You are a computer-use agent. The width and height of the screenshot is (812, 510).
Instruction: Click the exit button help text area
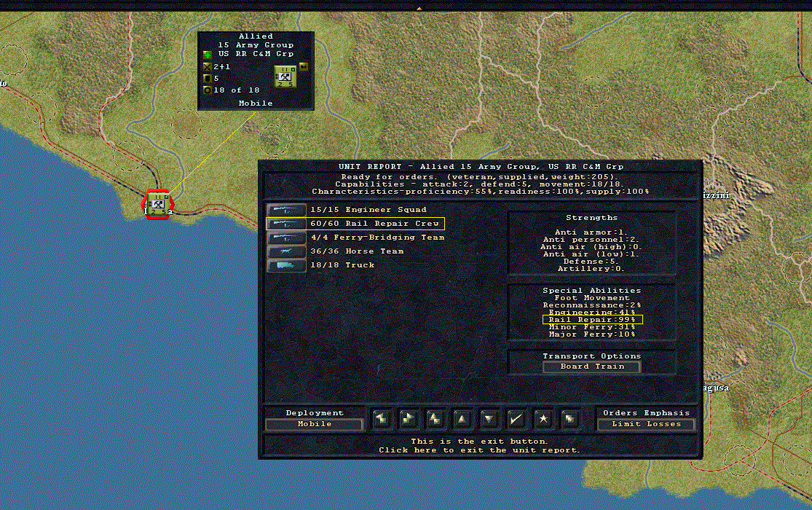click(x=479, y=446)
